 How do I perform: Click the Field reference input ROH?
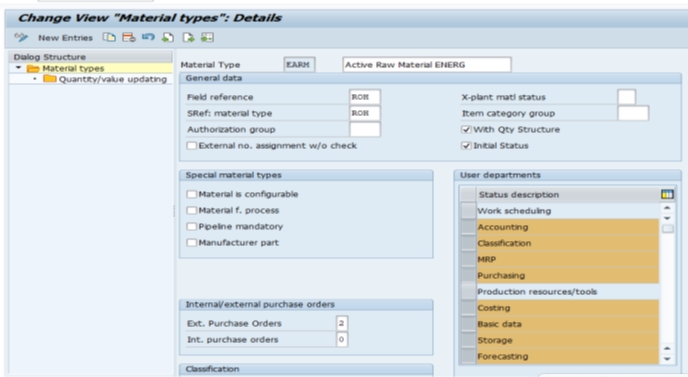tap(365, 97)
